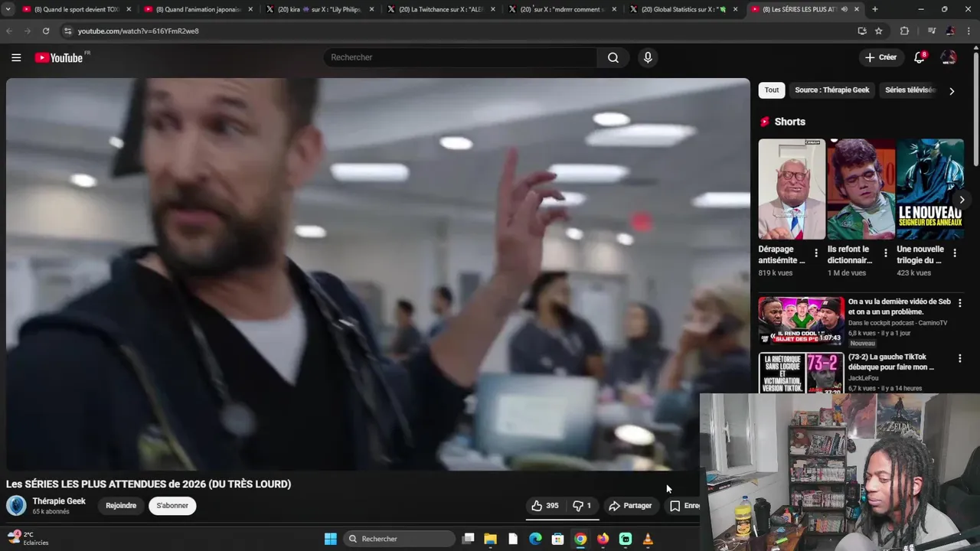This screenshot has width=980, height=551.
Task: Open options menu for Dérapage antisémite short
Action: tap(816, 253)
